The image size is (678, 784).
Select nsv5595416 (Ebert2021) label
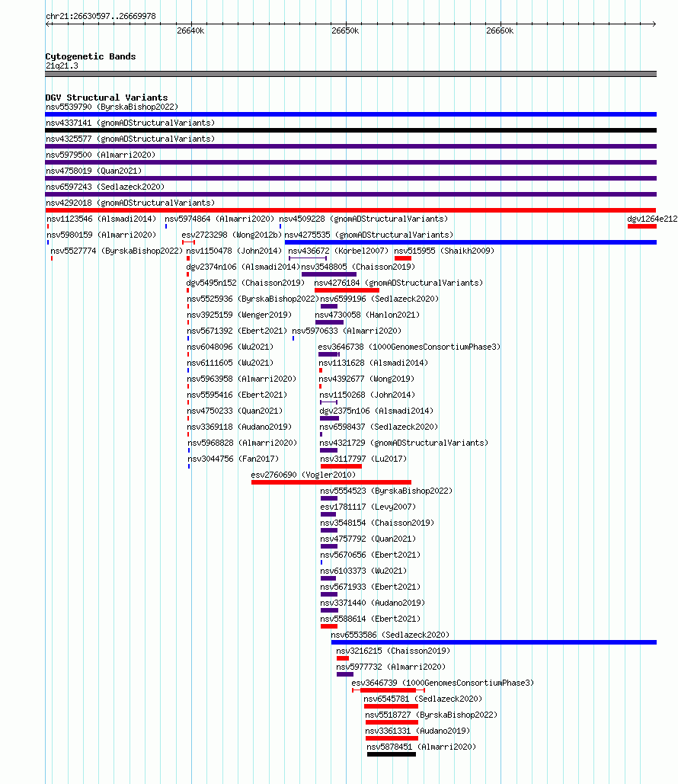tap(237, 395)
